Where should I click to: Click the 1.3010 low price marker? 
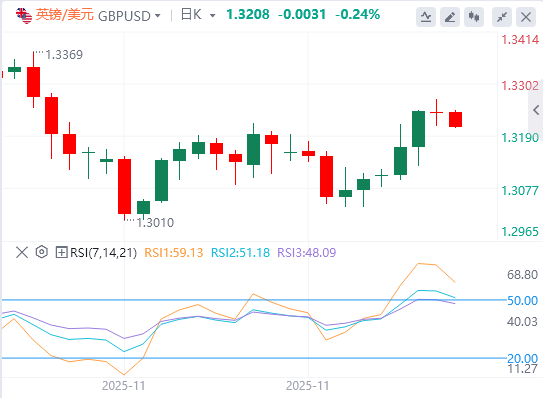click(155, 223)
